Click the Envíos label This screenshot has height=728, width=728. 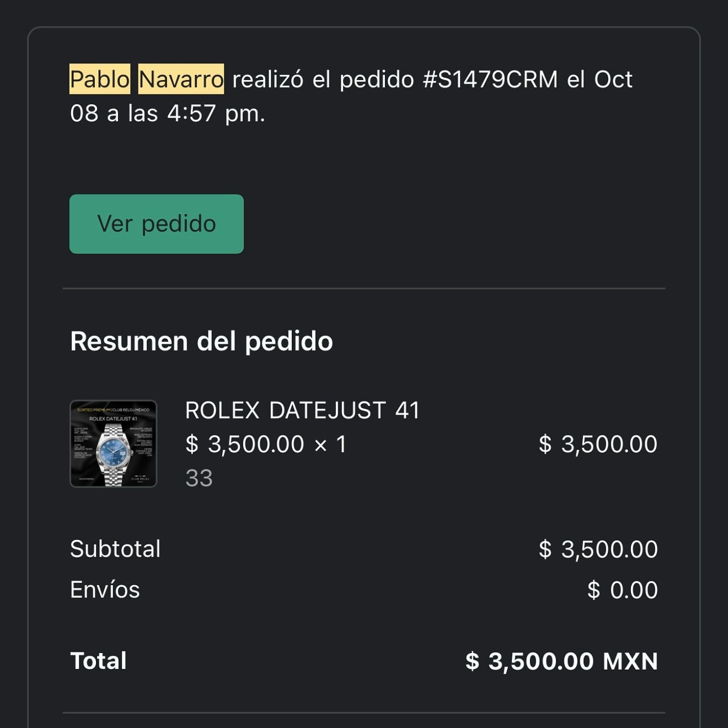[105, 590]
